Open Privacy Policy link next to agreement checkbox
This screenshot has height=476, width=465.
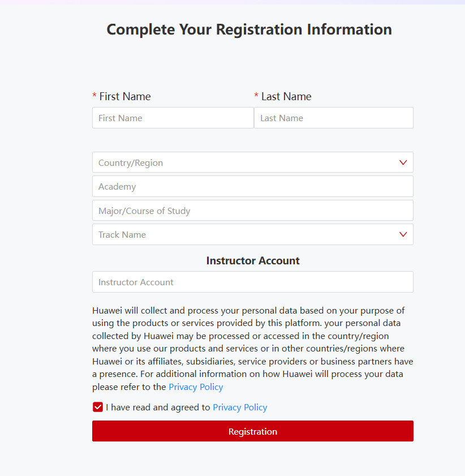click(240, 407)
